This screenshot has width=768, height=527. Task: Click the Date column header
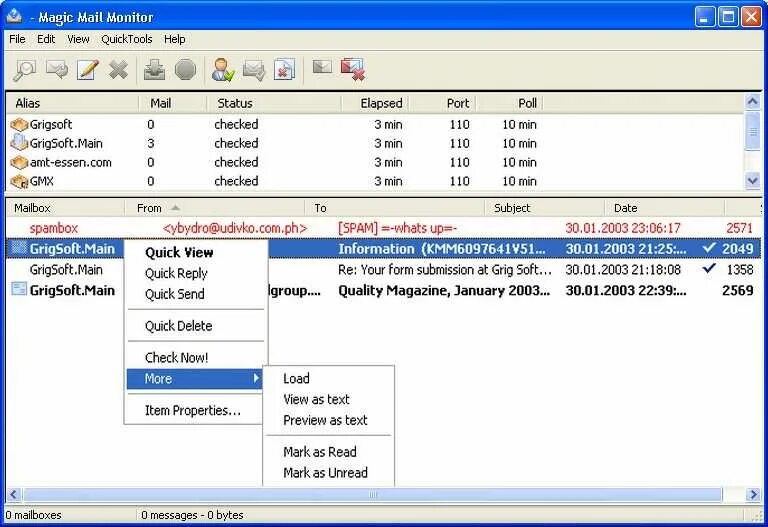click(x=664, y=208)
